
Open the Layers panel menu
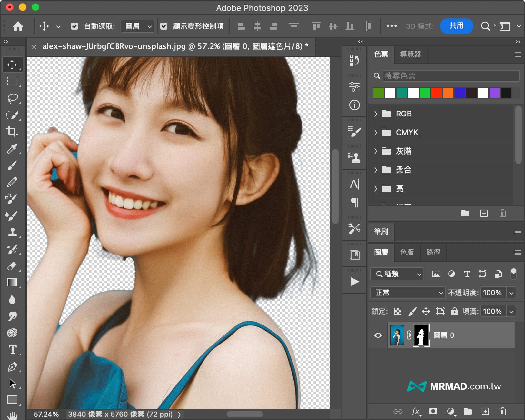pyautogui.click(x=518, y=253)
